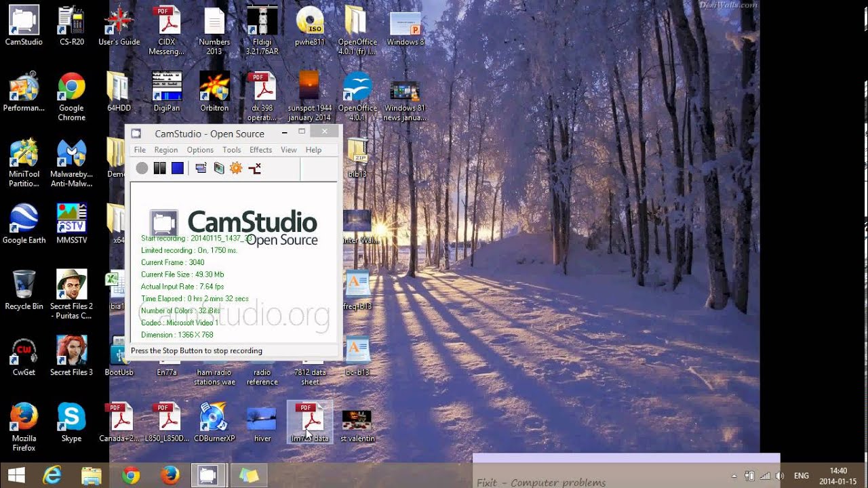
Task: Select the CamStudio desktop shortcut
Action: 24,26
